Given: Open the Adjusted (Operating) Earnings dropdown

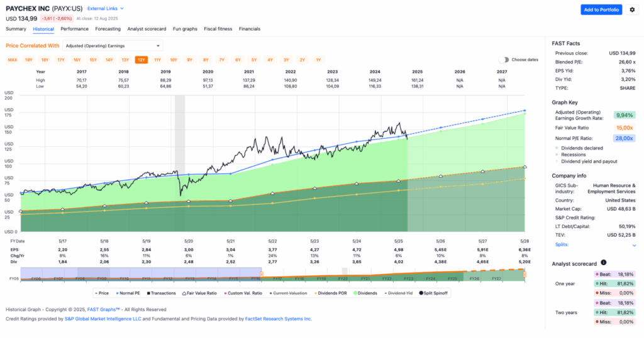Looking at the screenshot, I should pyautogui.click(x=113, y=45).
